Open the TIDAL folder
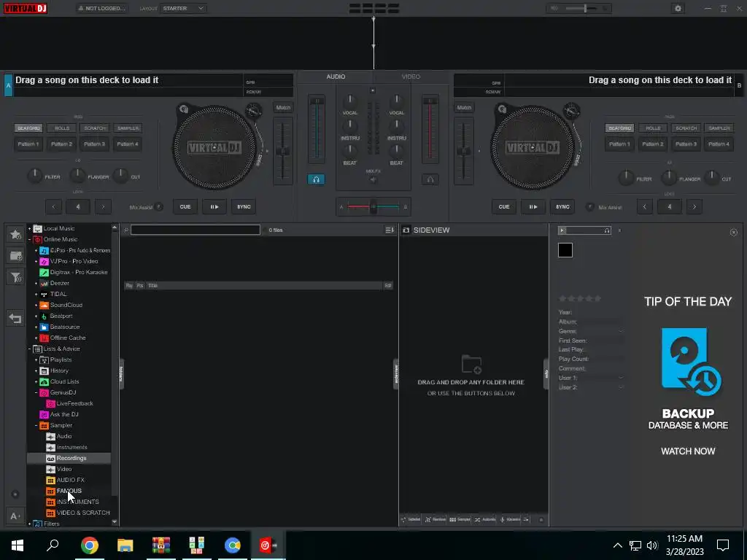 point(58,294)
